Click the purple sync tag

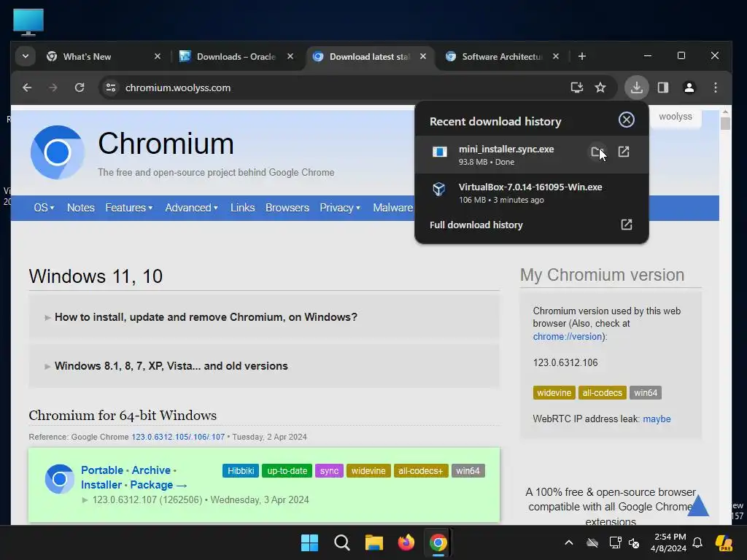pos(329,471)
